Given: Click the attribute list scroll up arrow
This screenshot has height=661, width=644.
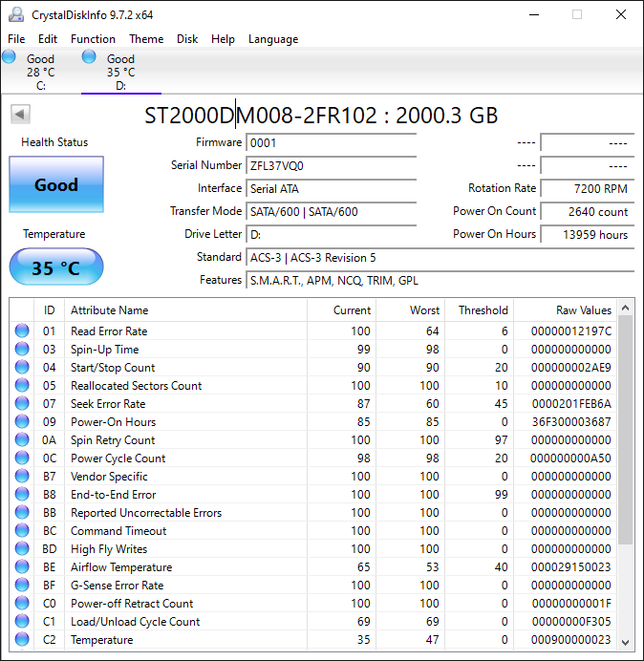Looking at the screenshot, I should 626,308.
